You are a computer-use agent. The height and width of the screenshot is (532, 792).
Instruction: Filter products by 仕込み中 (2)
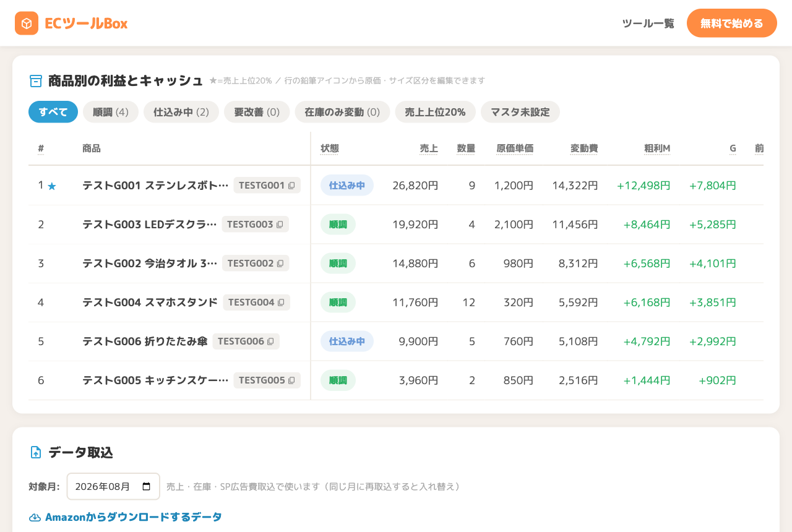coord(181,112)
